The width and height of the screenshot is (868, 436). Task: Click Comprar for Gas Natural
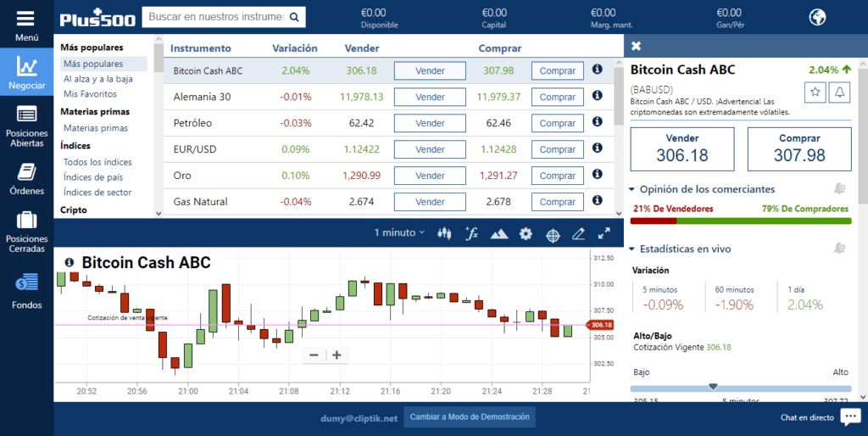coord(558,202)
